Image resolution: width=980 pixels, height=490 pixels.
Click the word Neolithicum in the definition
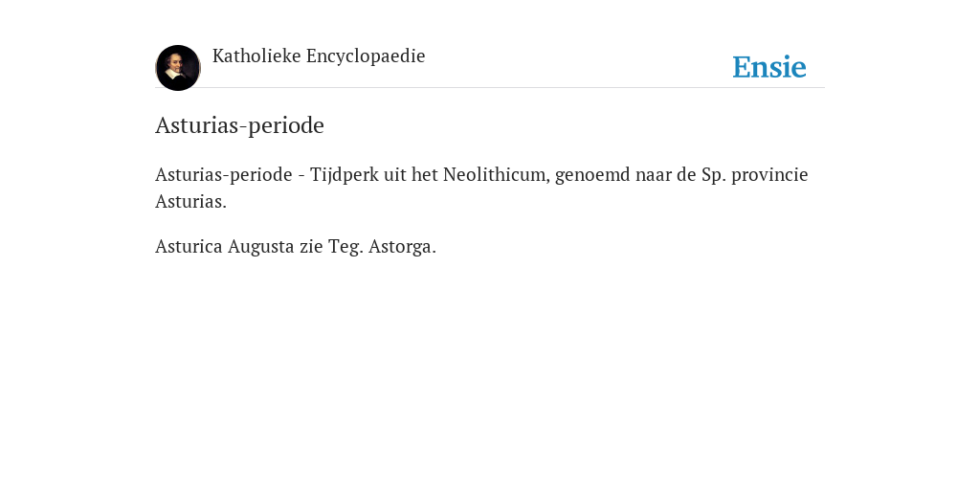[497, 174]
